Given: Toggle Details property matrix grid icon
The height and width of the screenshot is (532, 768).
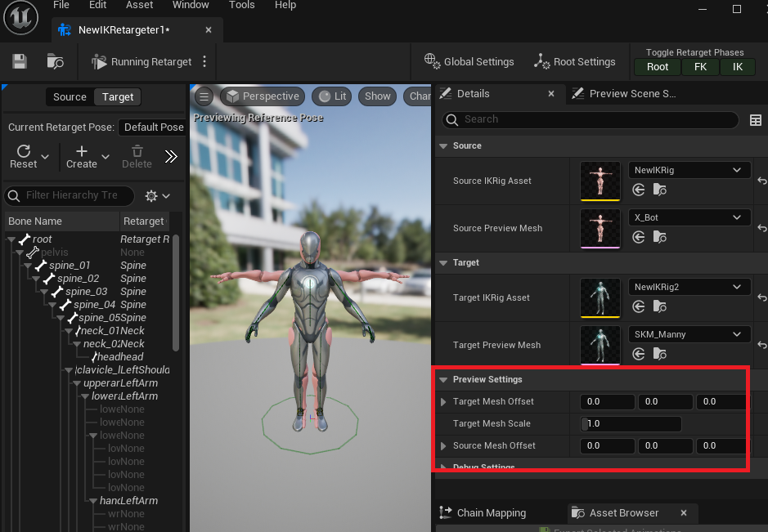Looking at the screenshot, I should 756,120.
